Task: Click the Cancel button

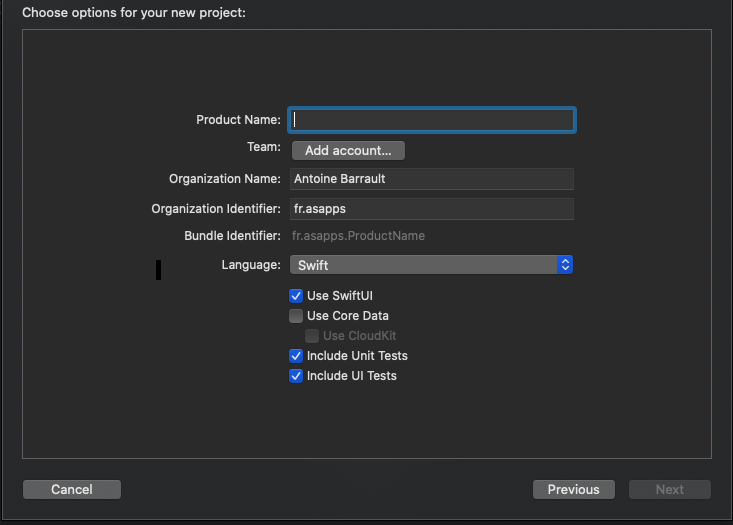Action: 72,489
